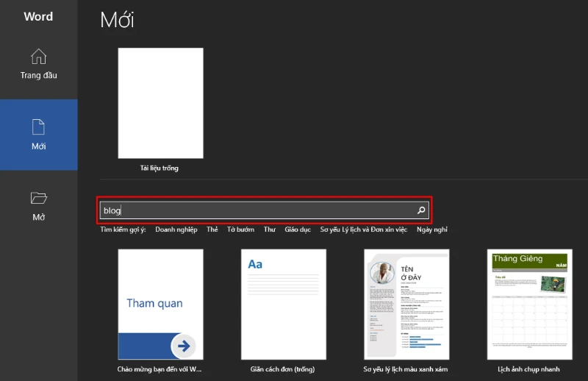The image size is (588, 381).
Task: Choose the Thẻ suggested search
Action: pos(212,229)
